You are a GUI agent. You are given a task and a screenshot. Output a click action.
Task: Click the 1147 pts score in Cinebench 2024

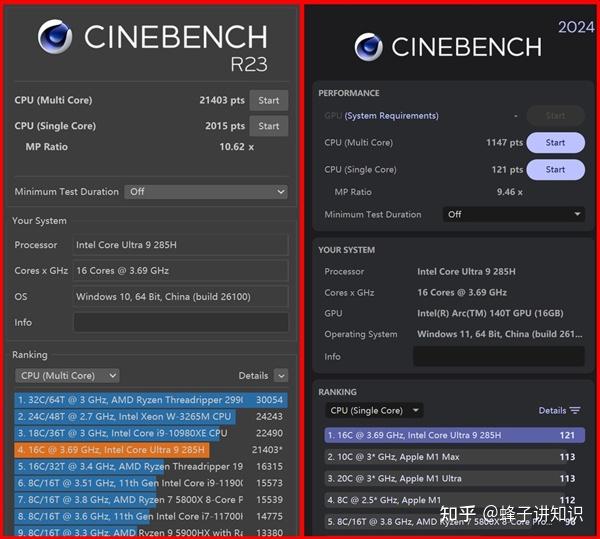tap(504, 143)
